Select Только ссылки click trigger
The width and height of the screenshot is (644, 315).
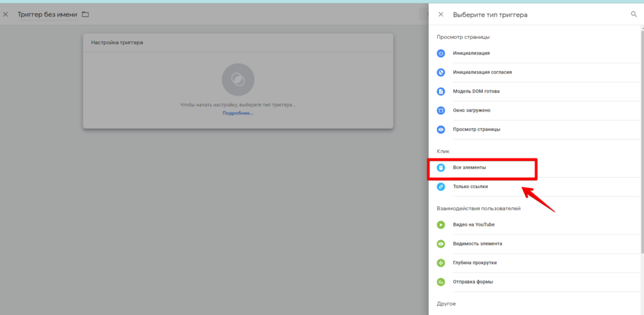535,187
